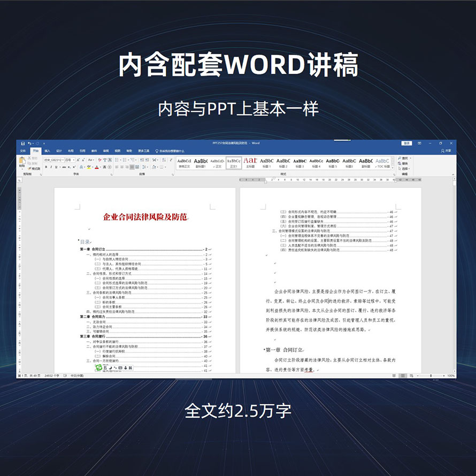
Task: Center the text alignment
Action: click(122, 167)
